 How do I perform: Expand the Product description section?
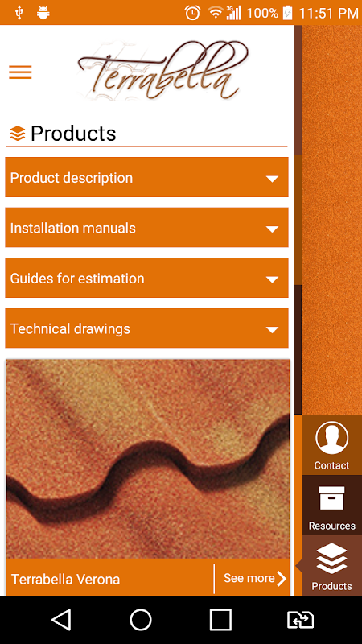[146, 177]
